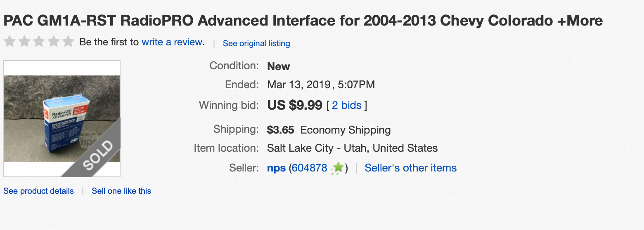This screenshot has width=644, height=230.
Task: Click the US $9.99 winning bid price
Action: tap(295, 105)
